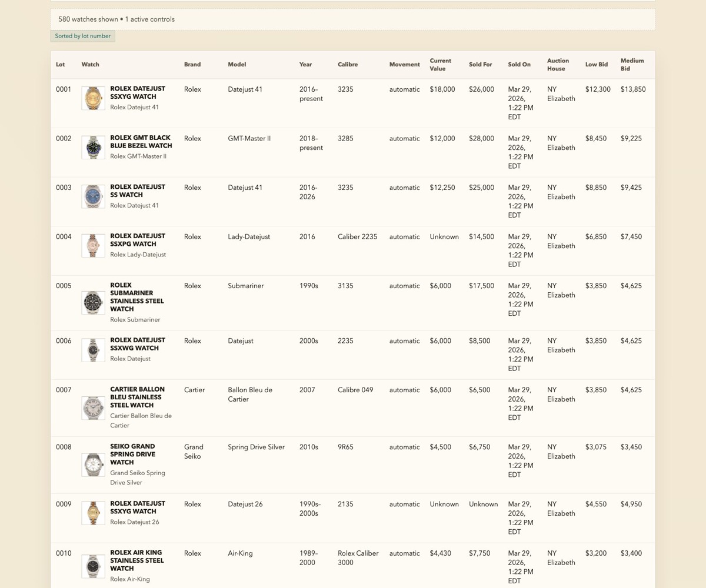Sort by the Low Bid column header

[596, 65]
